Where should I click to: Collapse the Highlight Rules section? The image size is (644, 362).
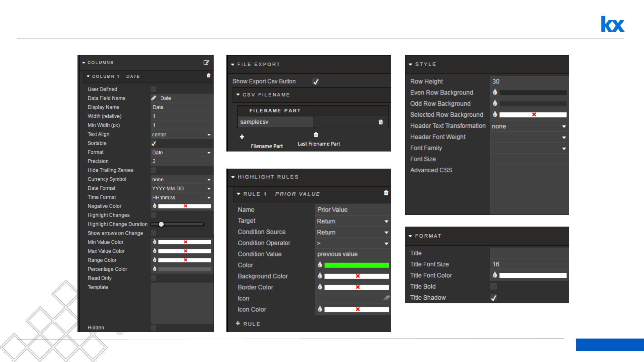pyautogui.click(x=233, y=177)
